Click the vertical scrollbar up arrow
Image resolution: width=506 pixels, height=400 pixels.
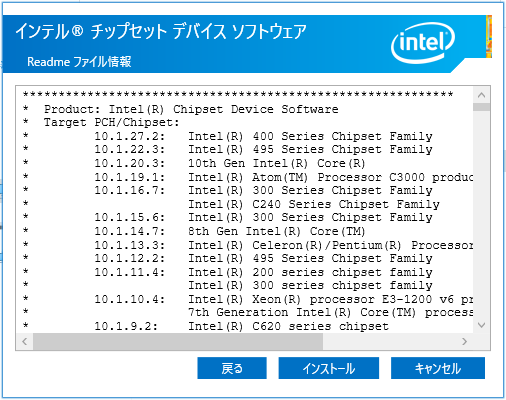[481, 95]
